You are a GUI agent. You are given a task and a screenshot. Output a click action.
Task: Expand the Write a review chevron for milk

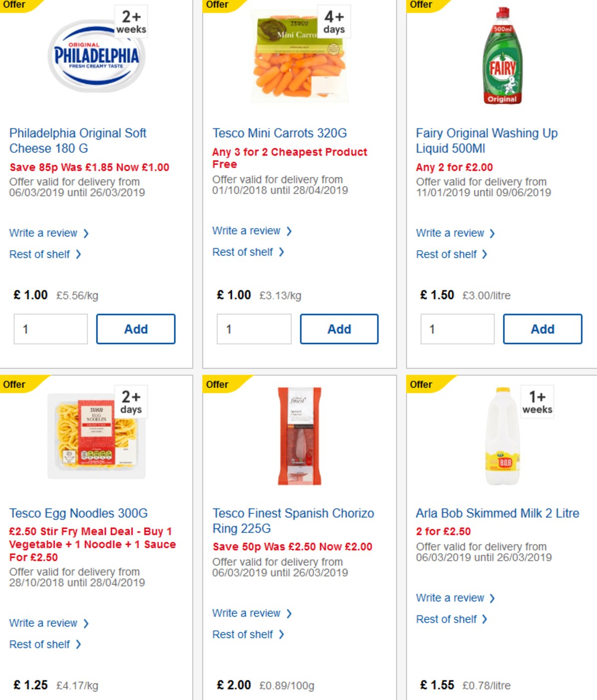coord(492,598)
